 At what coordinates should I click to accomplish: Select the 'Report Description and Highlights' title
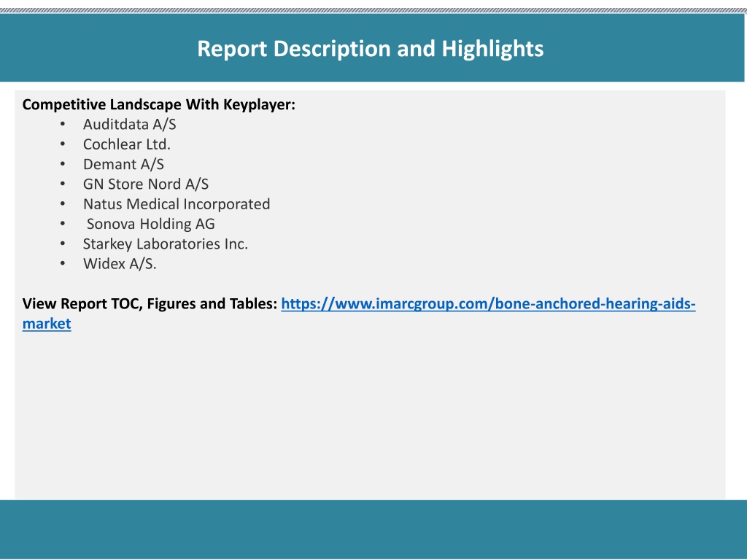(370, 49)
